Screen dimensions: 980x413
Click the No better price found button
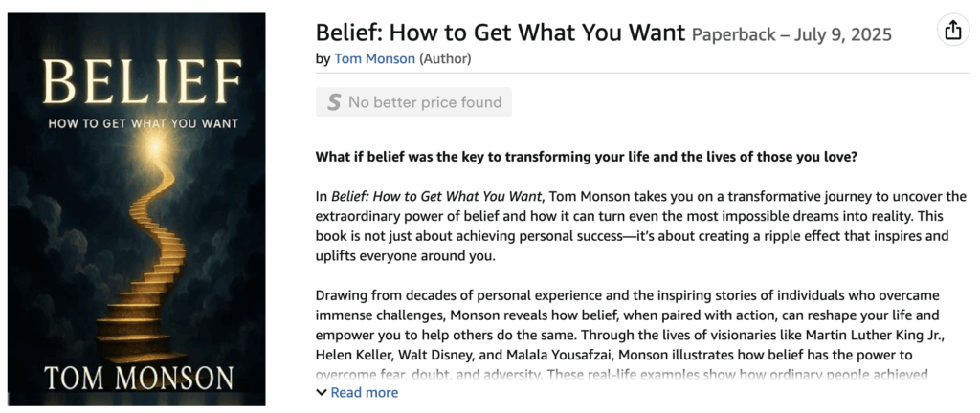(413, 102)
